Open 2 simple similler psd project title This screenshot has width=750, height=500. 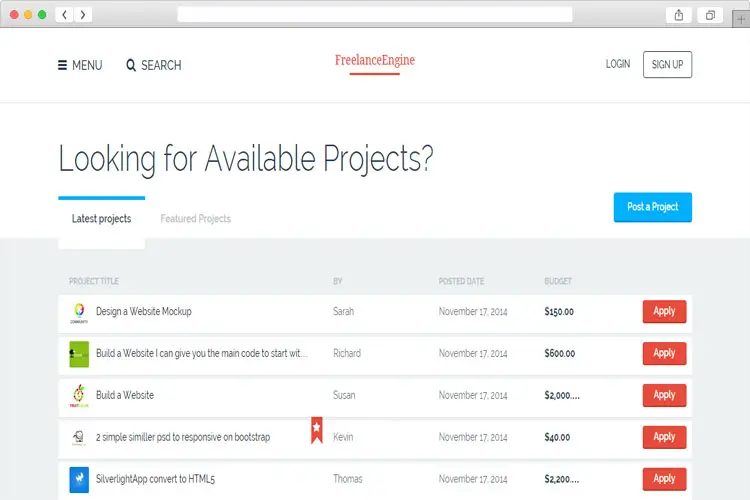[183, 437]
